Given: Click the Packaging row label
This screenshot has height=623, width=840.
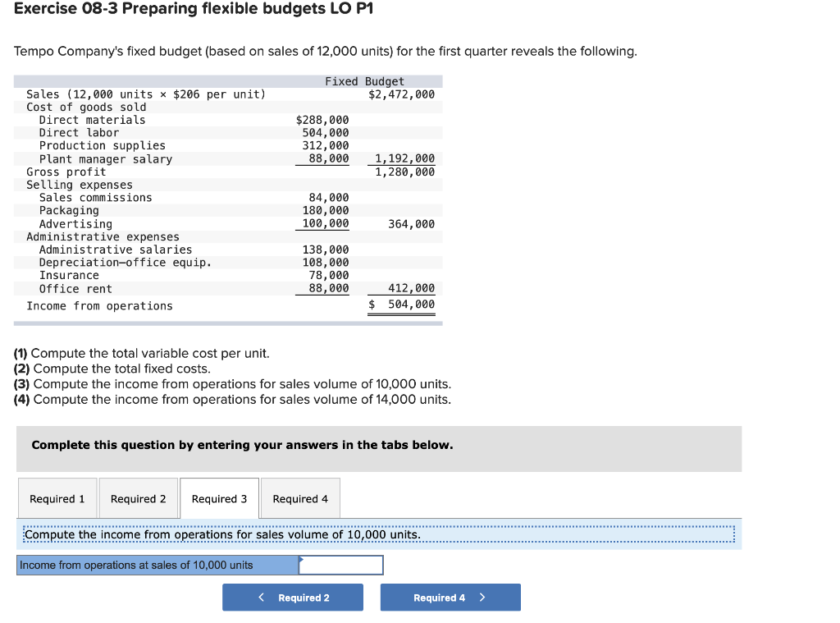Looking at the screenshot, I should point(69,211).
